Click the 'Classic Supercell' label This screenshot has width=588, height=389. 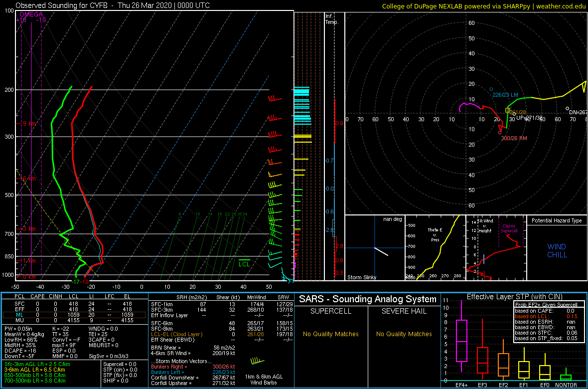510,228
